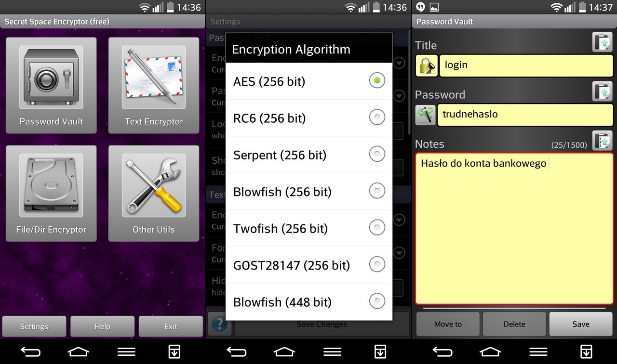The width and height of the screenshot is (617, 364).
Task: Tap the notification pull-down key on the left screen
Action: click(x=174, y=352)
